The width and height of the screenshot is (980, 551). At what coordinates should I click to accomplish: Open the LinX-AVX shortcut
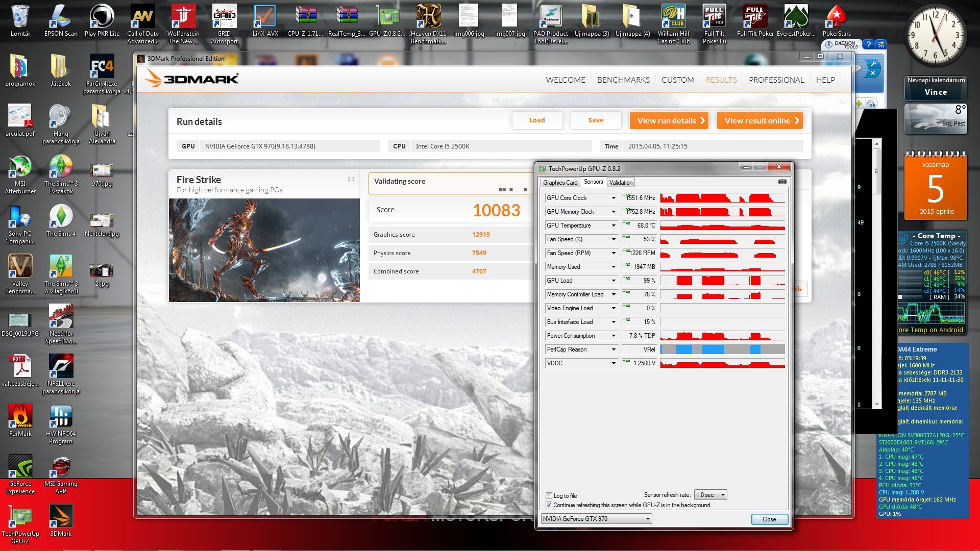pyautogui.click(x=265, y=20)
